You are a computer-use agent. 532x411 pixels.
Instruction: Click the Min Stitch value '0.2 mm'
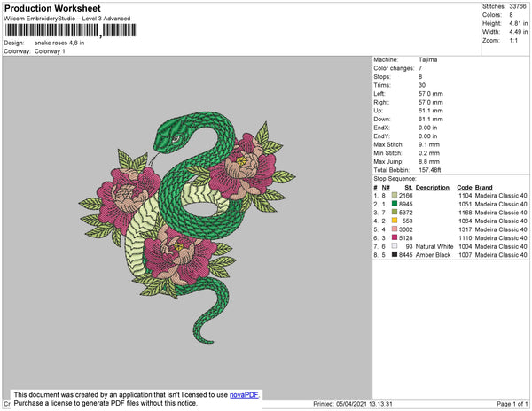[429, 153]
